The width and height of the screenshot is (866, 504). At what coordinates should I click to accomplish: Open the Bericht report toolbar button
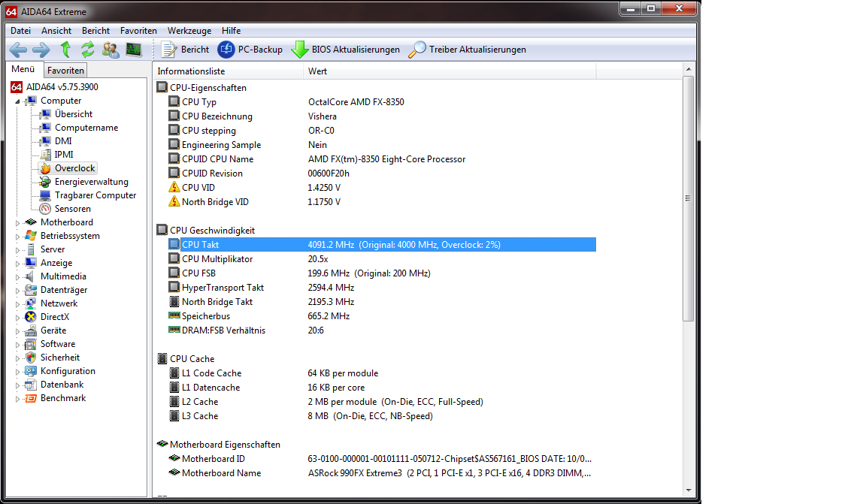pos(185,50)
